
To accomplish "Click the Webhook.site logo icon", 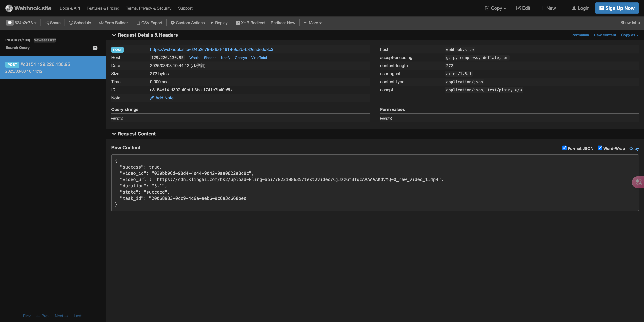I will point(9,8).
